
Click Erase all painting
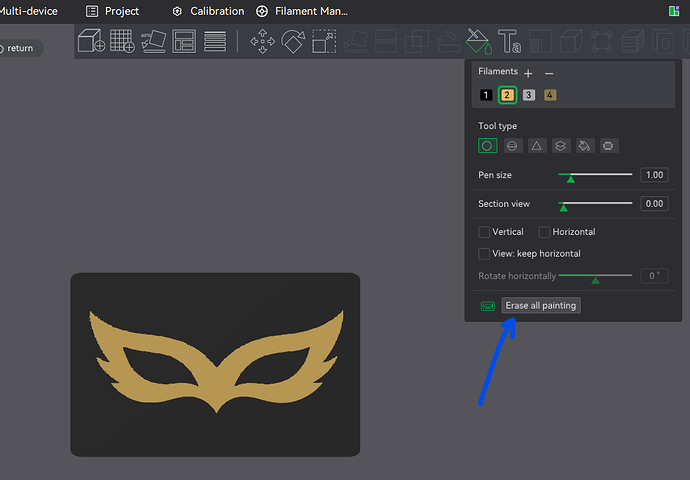pyautogui.click(x=541, y=305)
